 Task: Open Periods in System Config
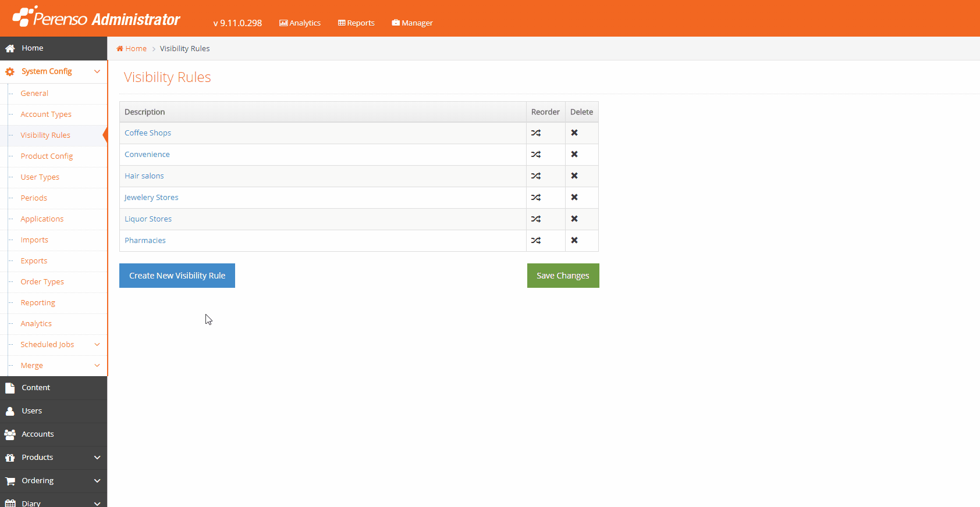tap(34, 198)
